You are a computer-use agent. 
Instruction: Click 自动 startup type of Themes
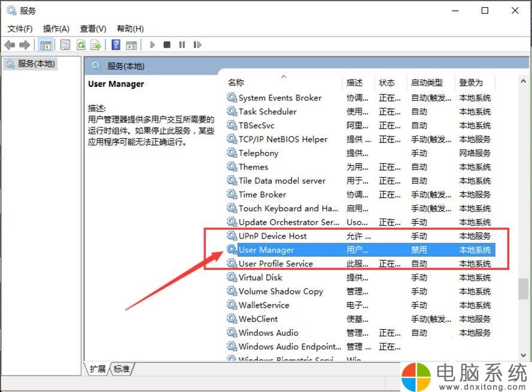419,167
